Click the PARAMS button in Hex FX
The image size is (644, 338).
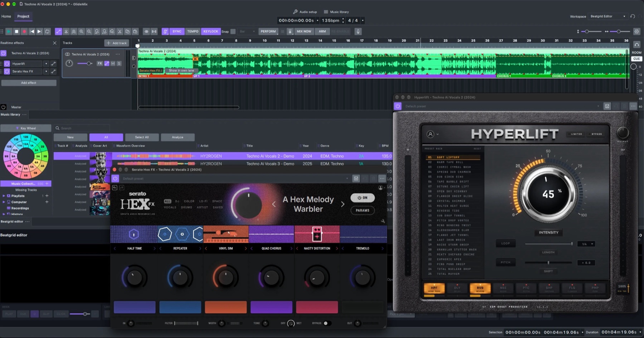coord(362,211)
